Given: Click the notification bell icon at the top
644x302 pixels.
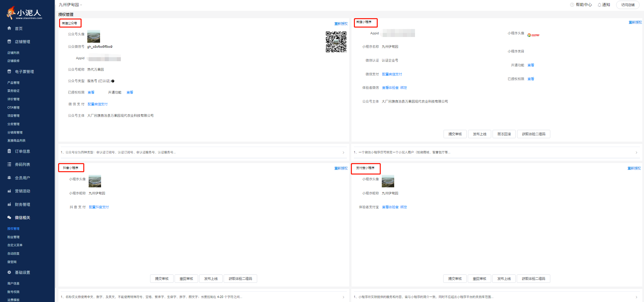Looking at the screenshot, I should click(x=599, y=5).
